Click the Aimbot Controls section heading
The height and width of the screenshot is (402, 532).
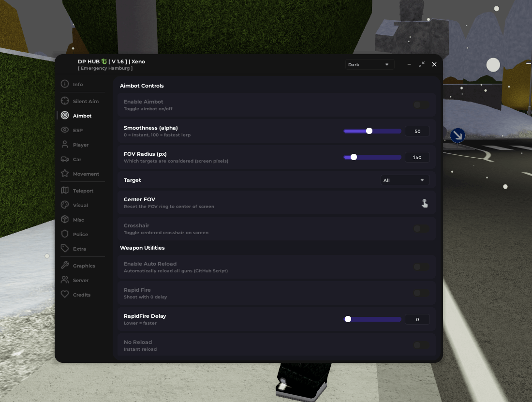pos(142,86)
